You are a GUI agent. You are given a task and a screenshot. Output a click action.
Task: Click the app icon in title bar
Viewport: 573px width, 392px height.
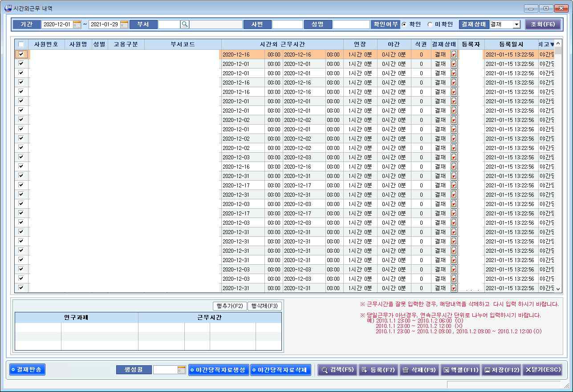8,8
